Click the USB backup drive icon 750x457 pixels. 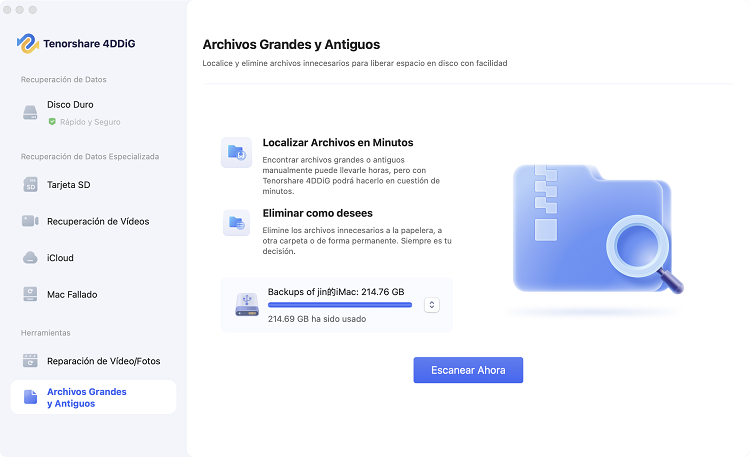pos(247,305)
